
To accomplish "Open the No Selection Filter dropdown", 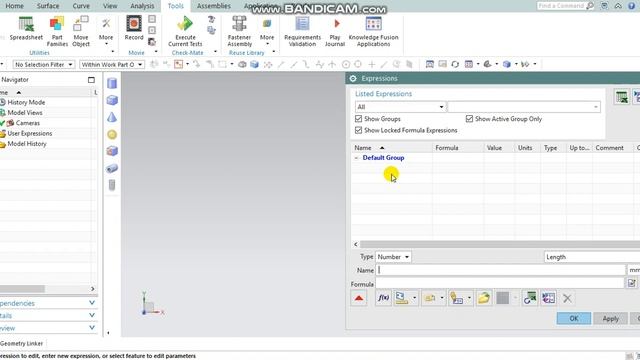I will [x=44, y=64].
